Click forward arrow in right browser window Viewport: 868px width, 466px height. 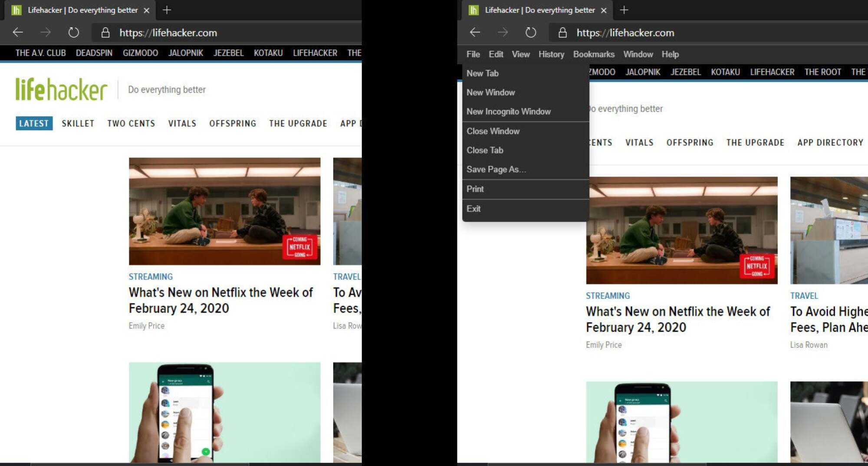[503, 32]
